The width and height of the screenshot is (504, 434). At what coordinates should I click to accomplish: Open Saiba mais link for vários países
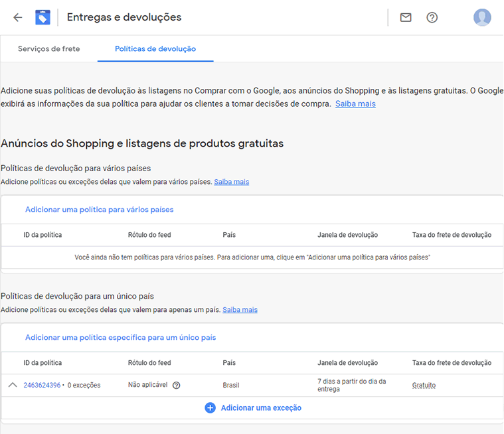tap(232, 182)
